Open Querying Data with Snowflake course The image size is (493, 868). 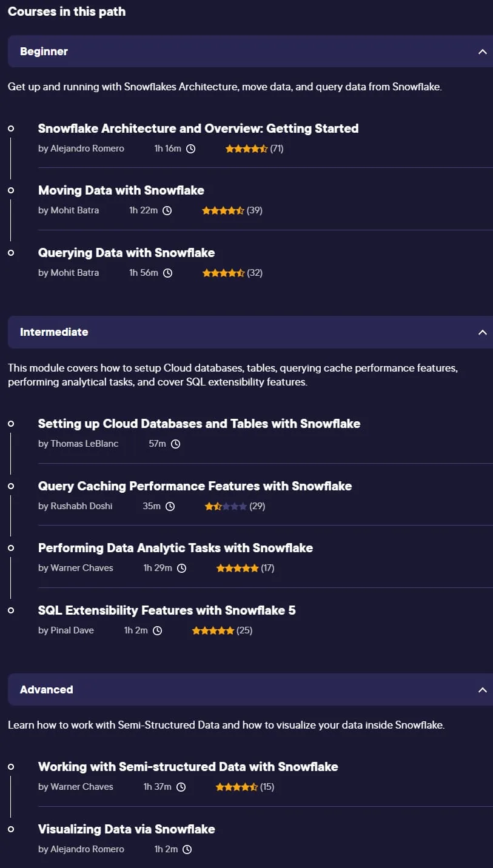(126, 253)
